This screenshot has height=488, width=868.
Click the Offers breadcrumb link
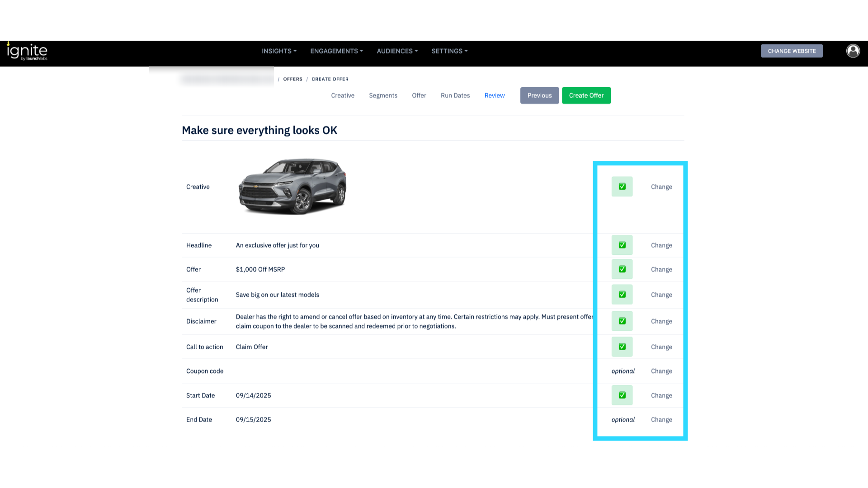point(292,79)
